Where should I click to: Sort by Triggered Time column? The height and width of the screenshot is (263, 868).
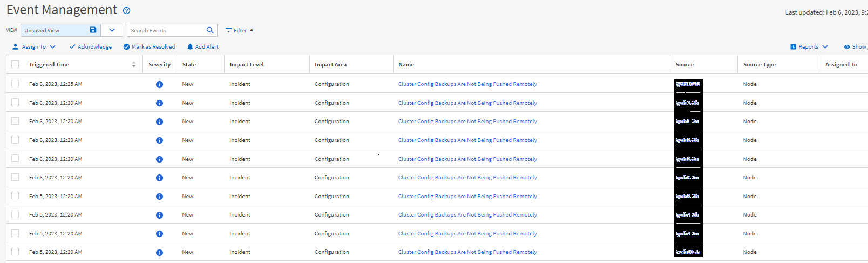(49, 64)
